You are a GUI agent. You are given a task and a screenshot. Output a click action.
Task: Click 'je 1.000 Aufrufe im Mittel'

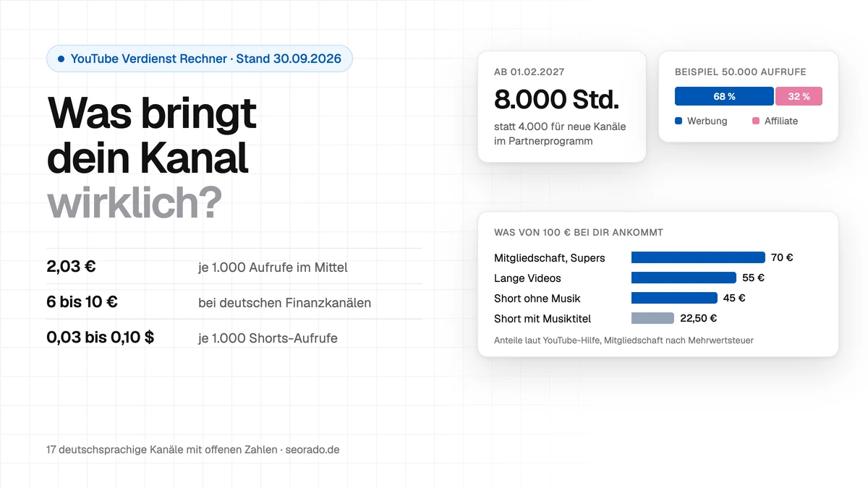pos(273,267)
